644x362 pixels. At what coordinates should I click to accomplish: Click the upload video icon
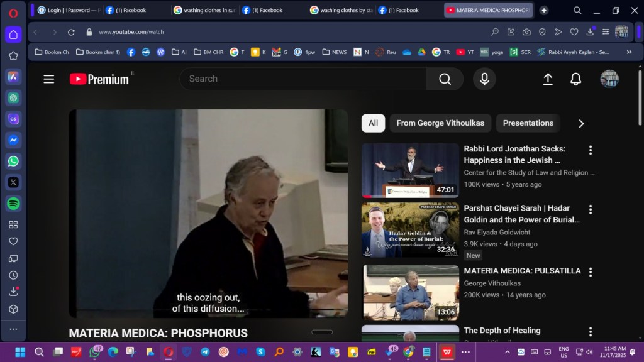548,79
